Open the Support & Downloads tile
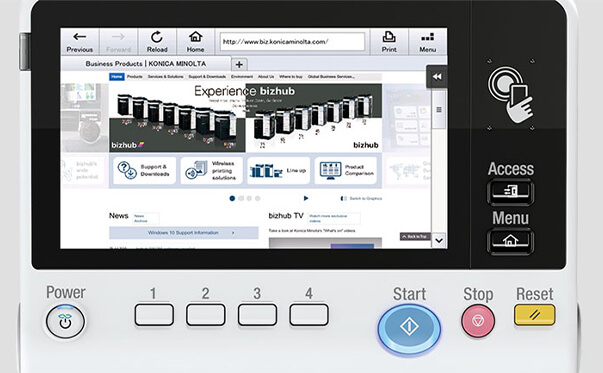This screenshot has width=603, height=373. point(144,170)
